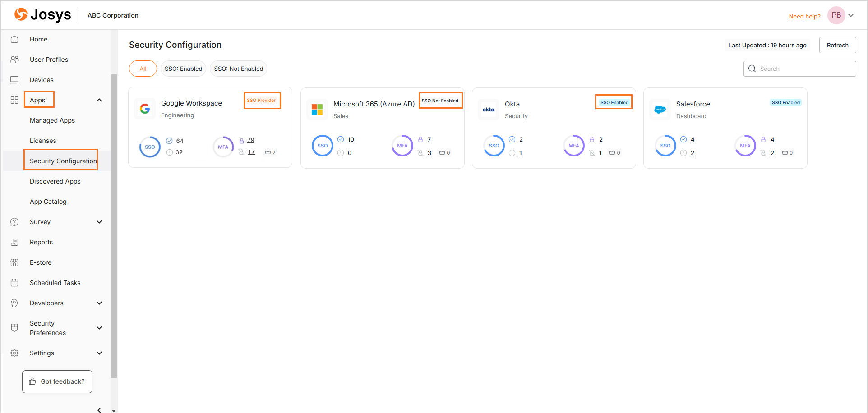
Task: Open Scheduled Tasks
Action: click(x=55, y=283)
